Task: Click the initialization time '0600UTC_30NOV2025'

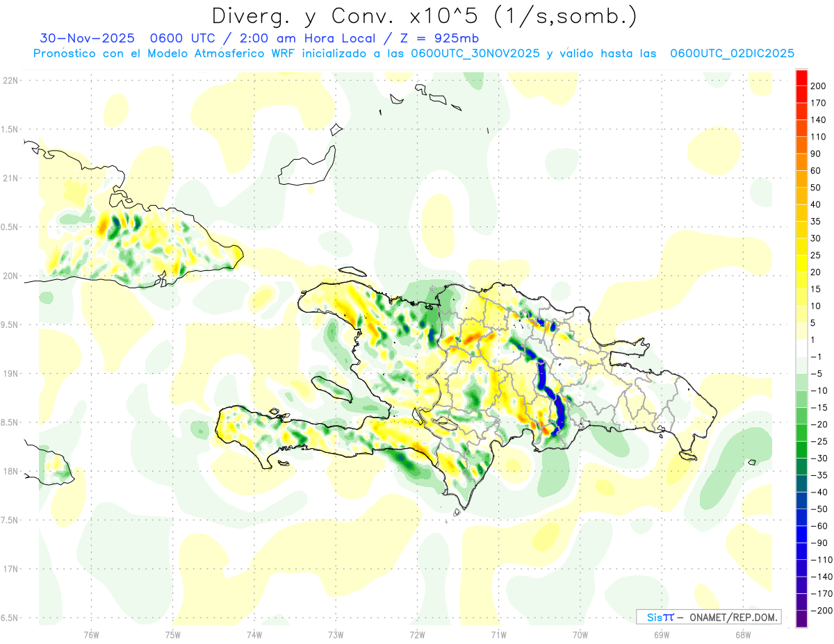Action: tap(475, 53)
